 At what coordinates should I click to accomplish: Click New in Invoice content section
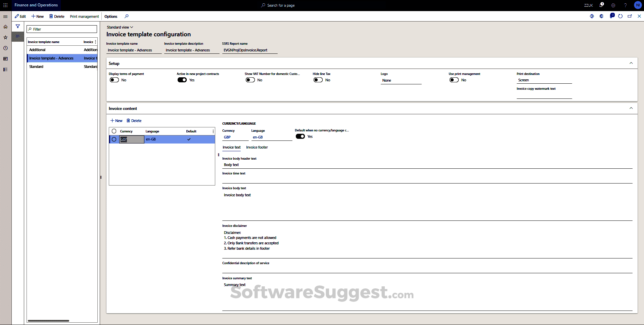click(117, 121)
